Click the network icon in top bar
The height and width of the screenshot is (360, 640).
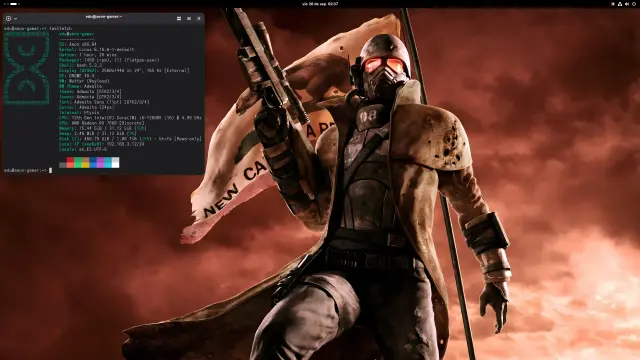tap(620, 4)
